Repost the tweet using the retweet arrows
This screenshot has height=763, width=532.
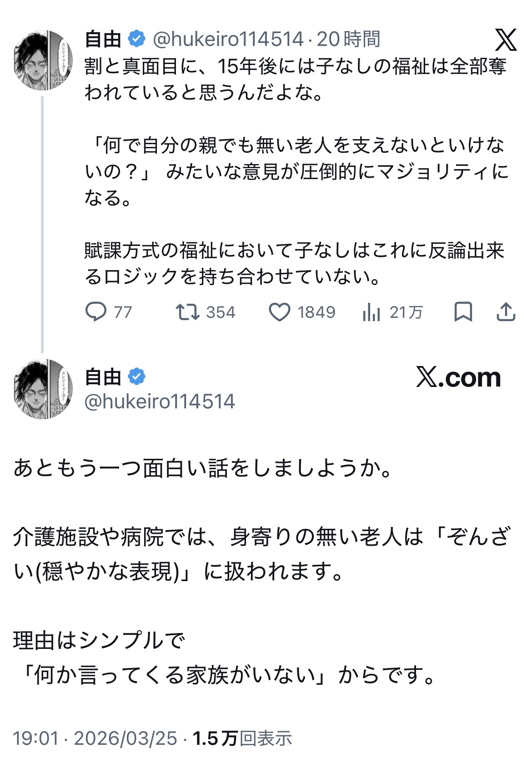187,312
